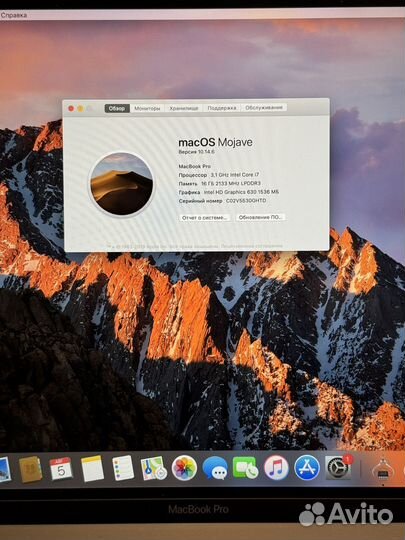Viewport: 405px width, 540px height.
Task: Open the App Store from the Dock
Action: tap(307, 468)
